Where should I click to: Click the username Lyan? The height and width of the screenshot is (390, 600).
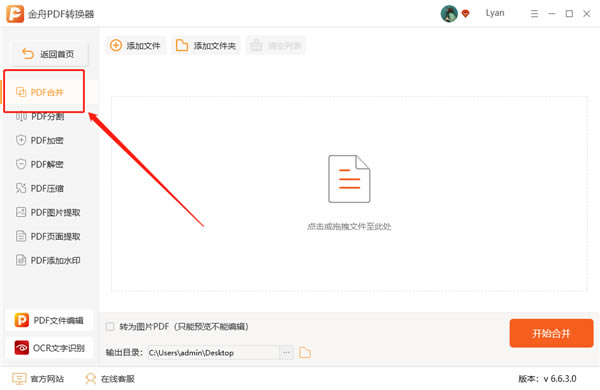[495, 13]
